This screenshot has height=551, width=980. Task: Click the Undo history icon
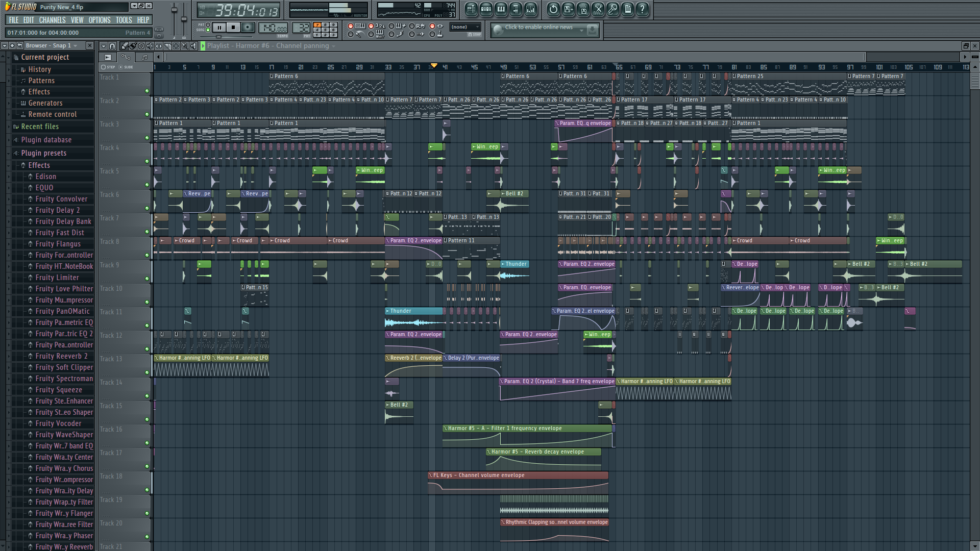pos(553,9)
